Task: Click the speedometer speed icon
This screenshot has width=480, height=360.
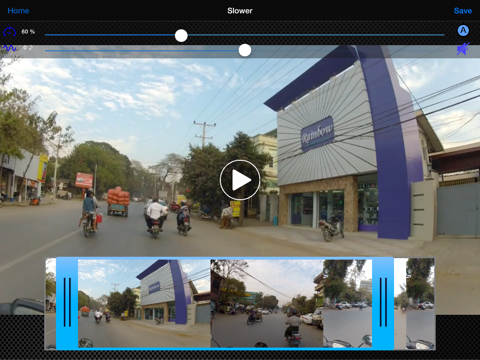Action: (10, 32)
